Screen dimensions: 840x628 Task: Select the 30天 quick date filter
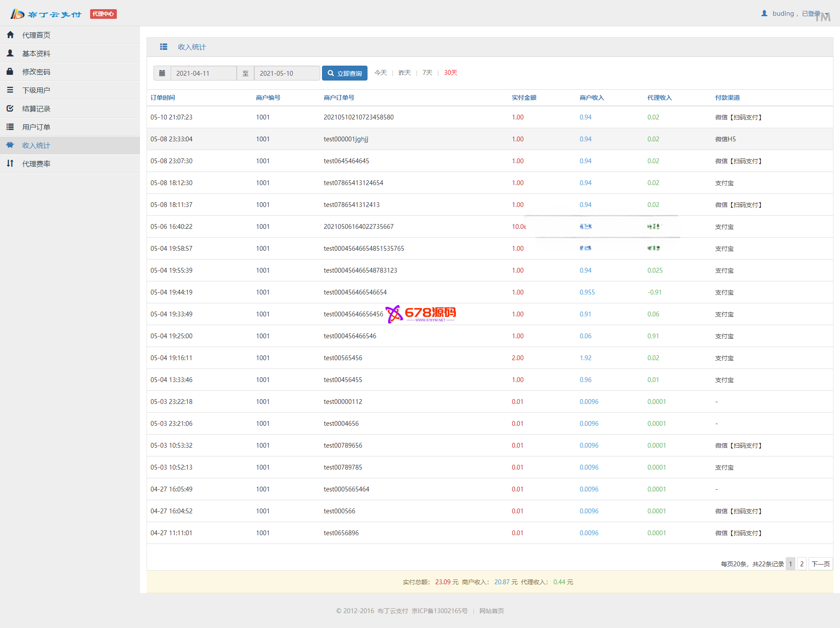pos(450,73)
